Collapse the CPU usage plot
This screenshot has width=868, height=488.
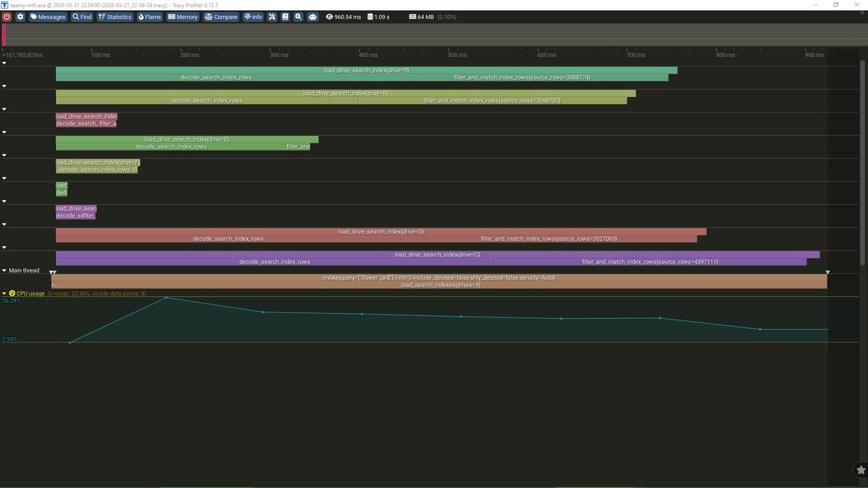[x=4, y=294]
